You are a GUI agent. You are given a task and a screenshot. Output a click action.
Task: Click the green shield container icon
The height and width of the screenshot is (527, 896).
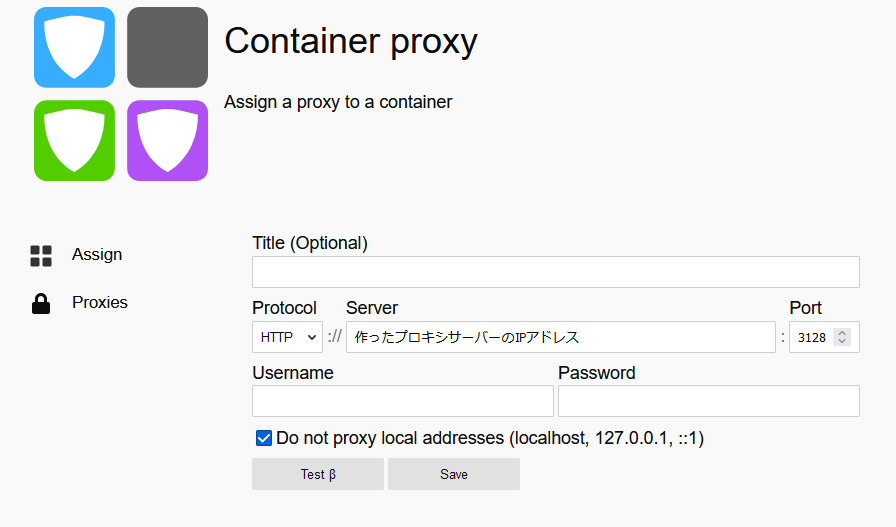pos(74,141)
